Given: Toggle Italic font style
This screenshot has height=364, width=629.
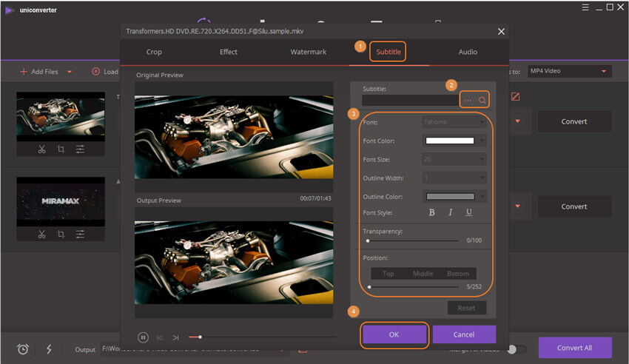Looking at the screenshot, I should coord(451,212).
